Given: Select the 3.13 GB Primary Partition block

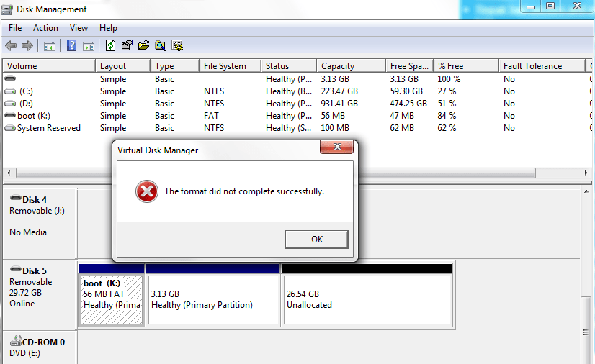Looking at the screenshot, I should tap(213, 299).
